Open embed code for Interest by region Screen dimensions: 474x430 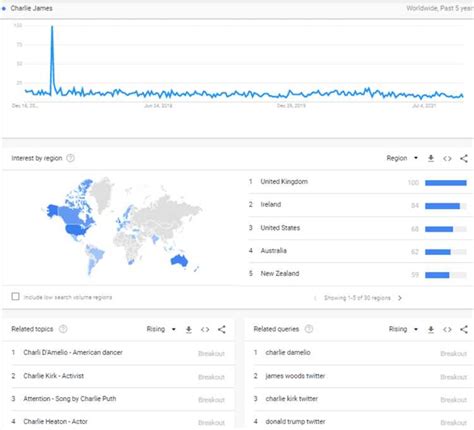point(447,159)
